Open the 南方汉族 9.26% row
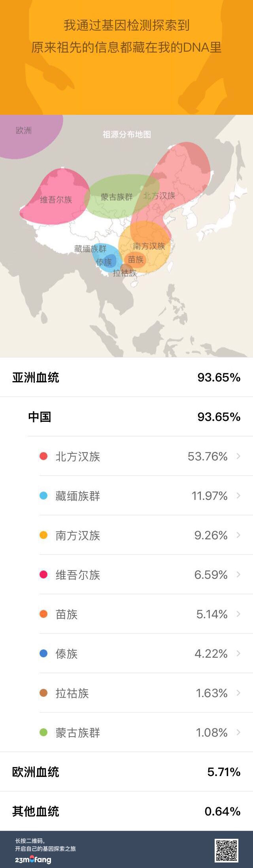 tap(146, 535)
